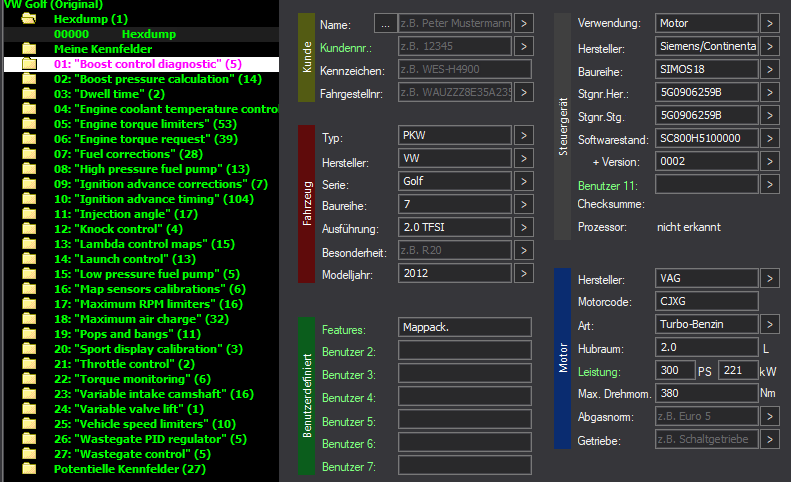The height and width of the screenshot is (482, 791).
Task: Select 10: "Ignition advance timing" (104)
Action: (154, 199)
